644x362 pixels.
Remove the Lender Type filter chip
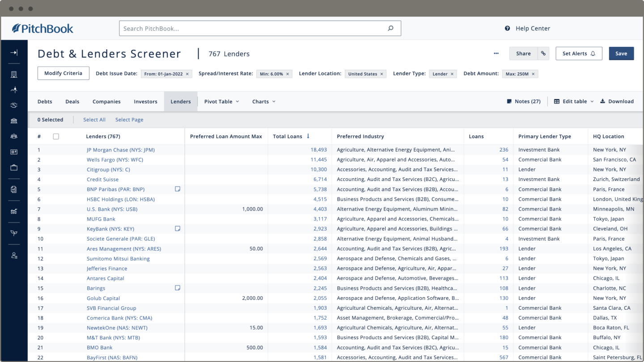[452, 74]
